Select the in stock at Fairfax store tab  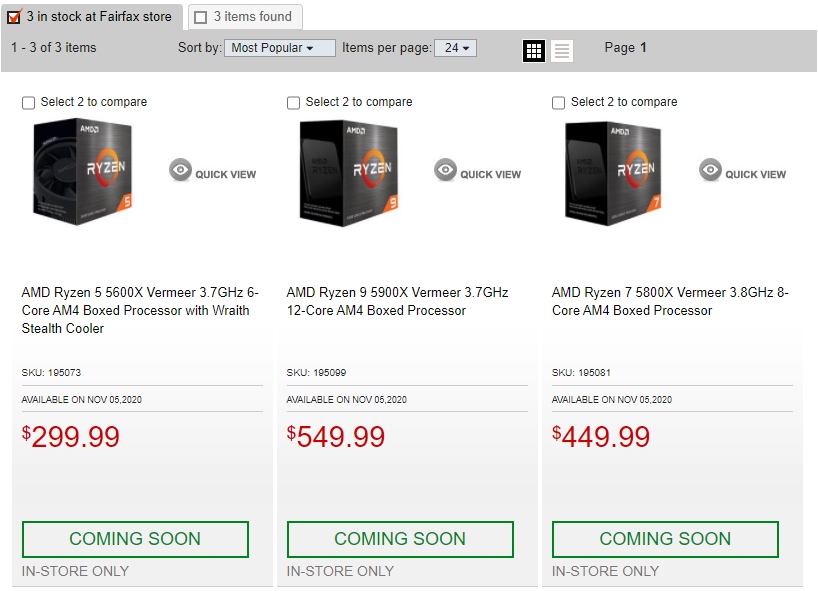(x=92, y=17)
